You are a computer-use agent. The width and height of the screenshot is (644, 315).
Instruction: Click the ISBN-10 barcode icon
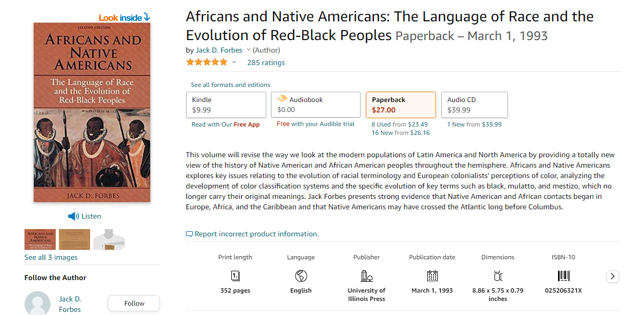coord(563,276)
